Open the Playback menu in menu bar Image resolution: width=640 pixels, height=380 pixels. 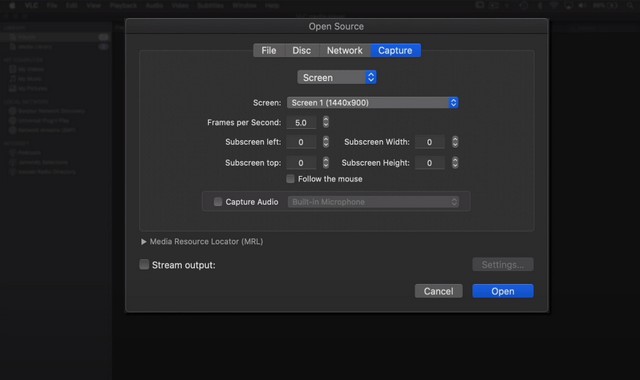[x=123, y=5]
